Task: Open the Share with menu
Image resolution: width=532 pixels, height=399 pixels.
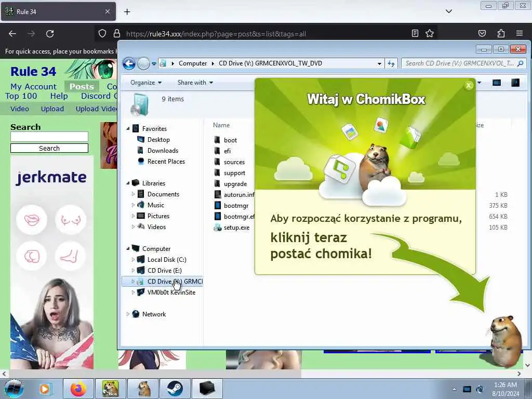Action: 195,83
